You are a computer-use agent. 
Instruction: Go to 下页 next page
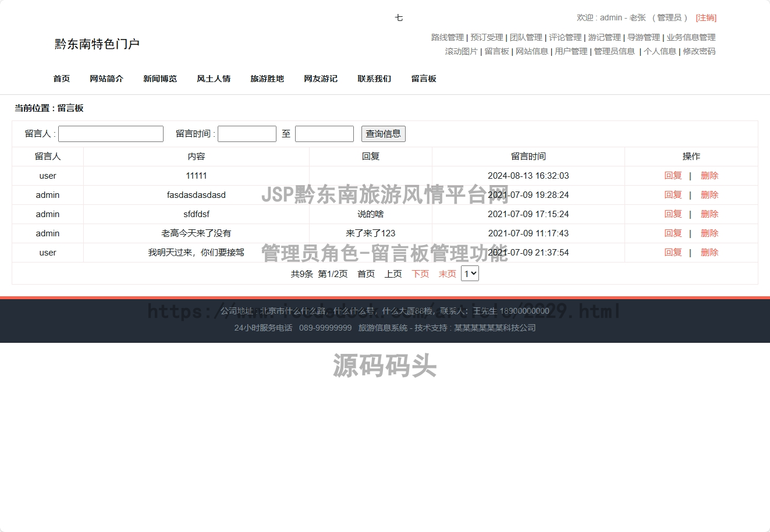click(x=420, y=274)
